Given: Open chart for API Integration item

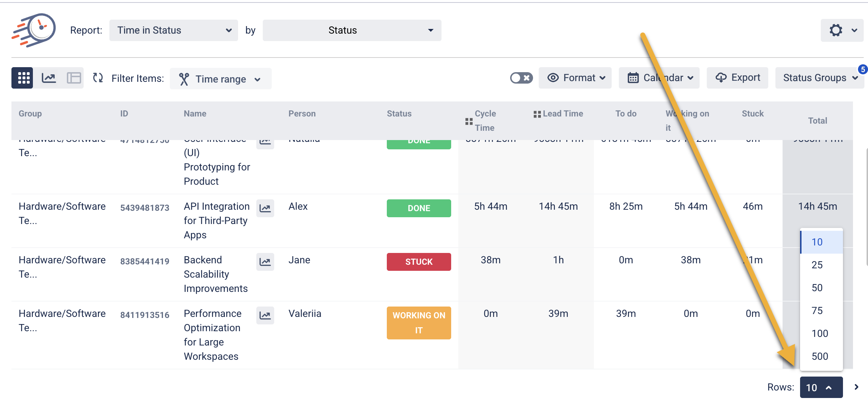Looking at the screenshot, I should tap(265, 208).
